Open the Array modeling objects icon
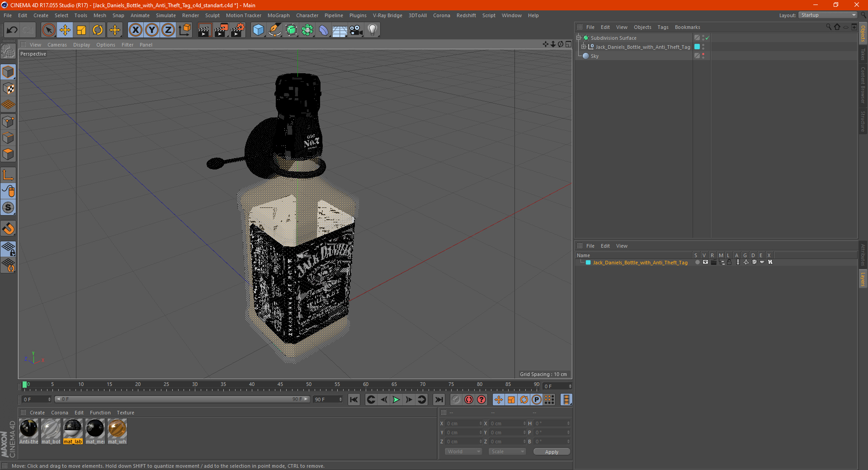868x470 pixels. pyautogui.click(x=307, y=30)
